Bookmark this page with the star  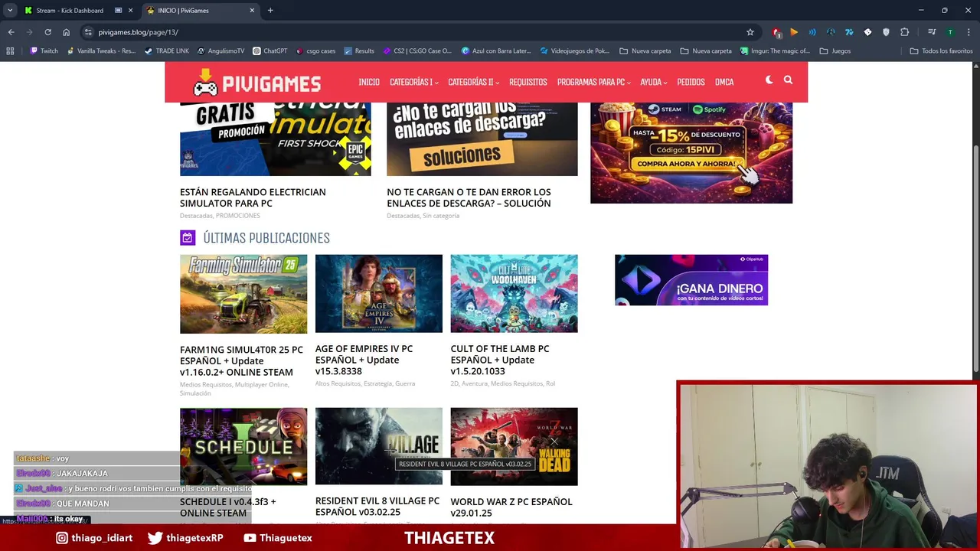(750, 32)
